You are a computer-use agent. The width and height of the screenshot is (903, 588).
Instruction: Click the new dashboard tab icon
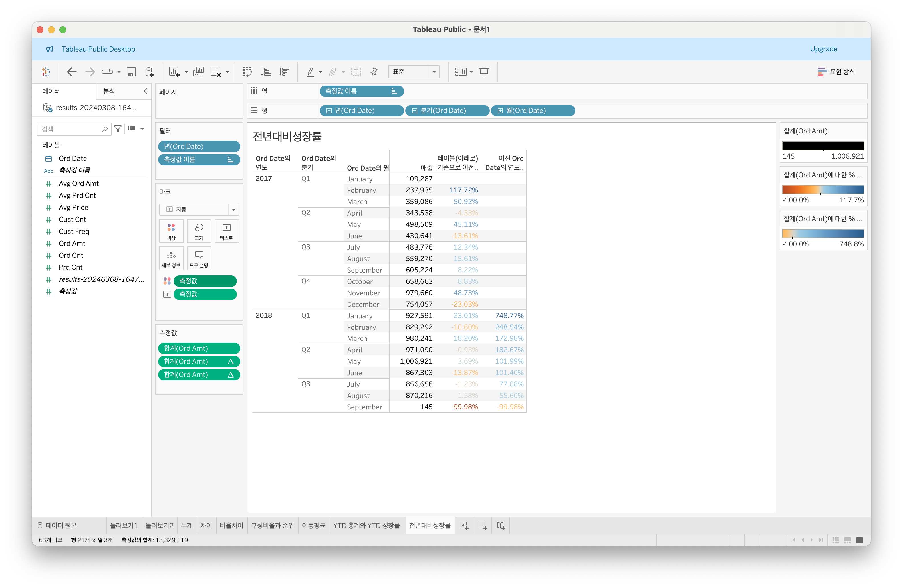(483, 526)
